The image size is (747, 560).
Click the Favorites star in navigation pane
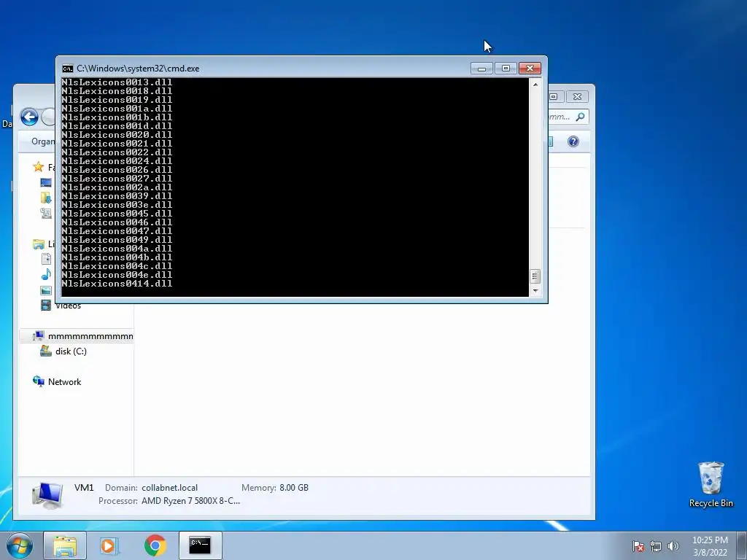38,167
